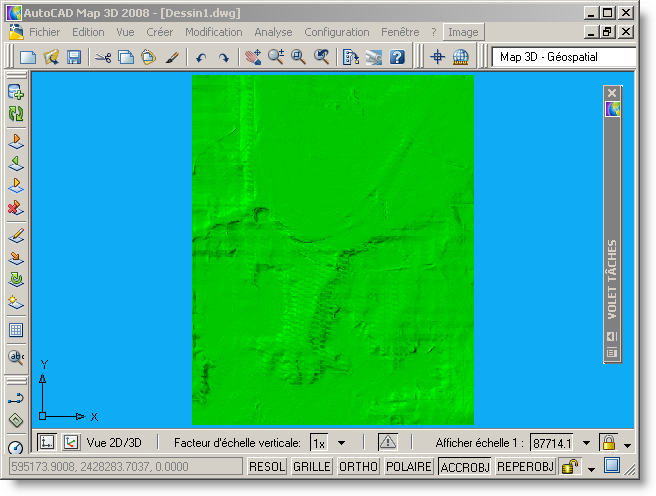Image resolution: width=656 pixels, height=496 pixels.
Task: Click the Zoom previous icon
Action: pos(322,57)
